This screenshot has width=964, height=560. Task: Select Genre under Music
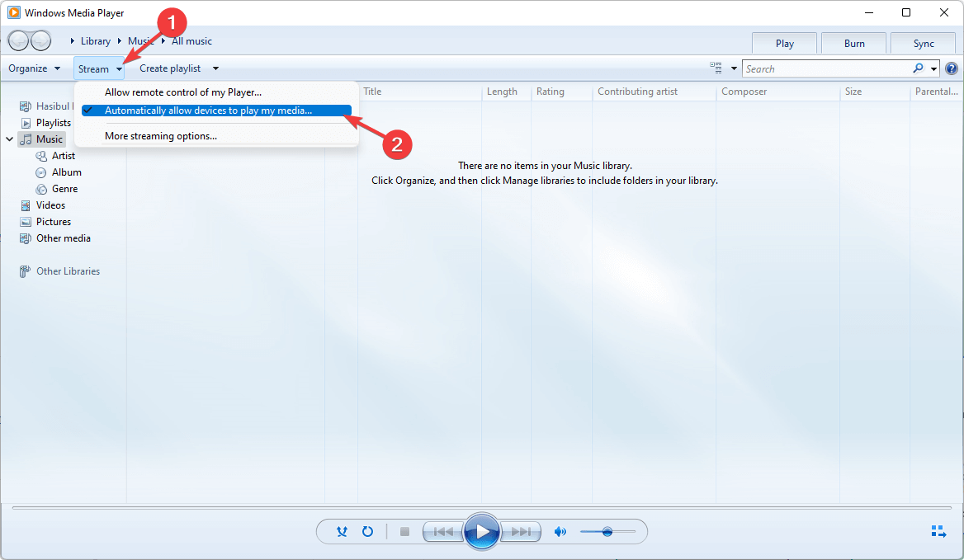[64, 189]
